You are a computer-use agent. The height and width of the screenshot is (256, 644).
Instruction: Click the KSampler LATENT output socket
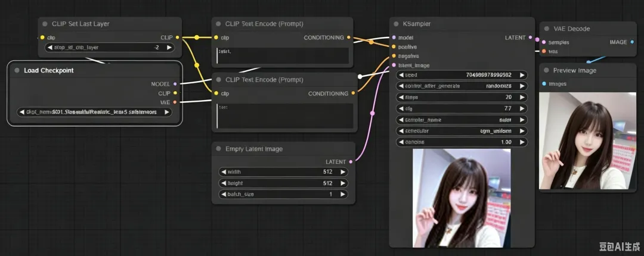(531, 38)
